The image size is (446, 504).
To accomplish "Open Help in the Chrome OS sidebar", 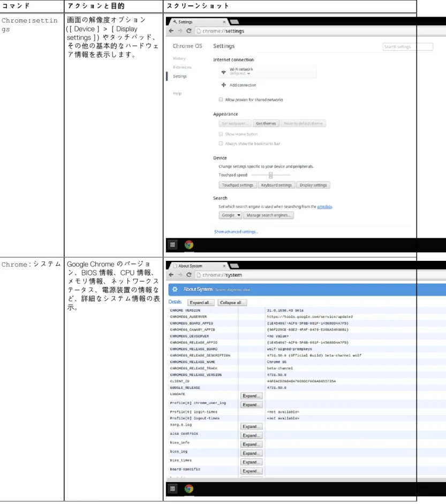I will pos(177,93).
